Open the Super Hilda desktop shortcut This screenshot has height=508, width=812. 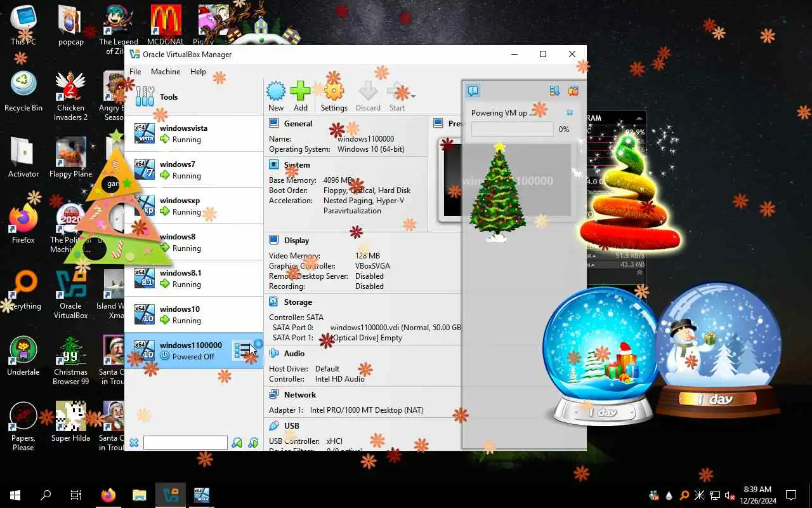[71, 422]
